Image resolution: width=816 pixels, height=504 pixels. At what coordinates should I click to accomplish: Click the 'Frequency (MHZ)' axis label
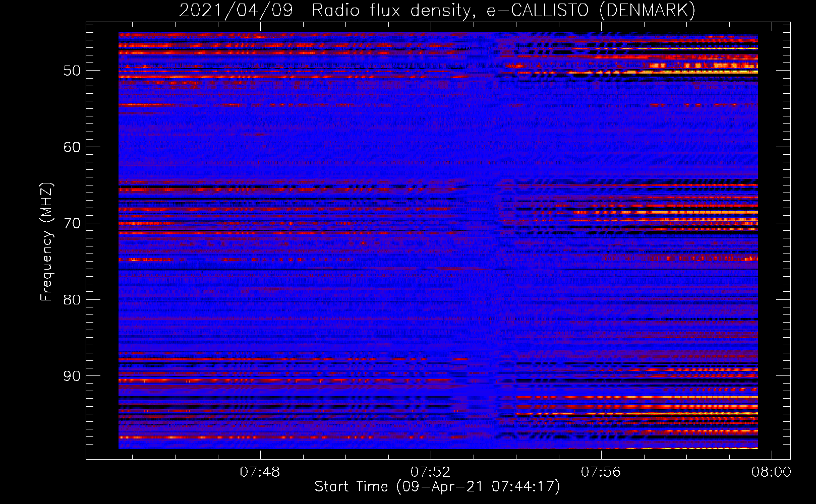46,242
